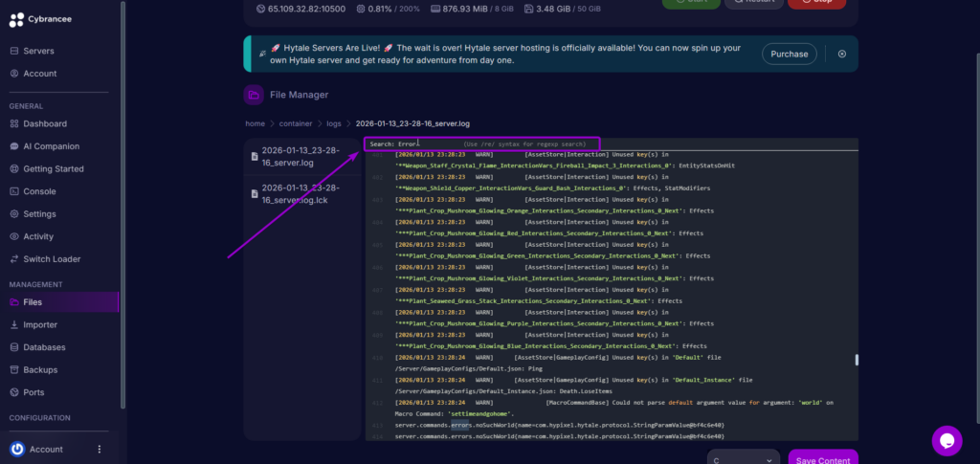Open Servers in the sidebar

point(38,51)
